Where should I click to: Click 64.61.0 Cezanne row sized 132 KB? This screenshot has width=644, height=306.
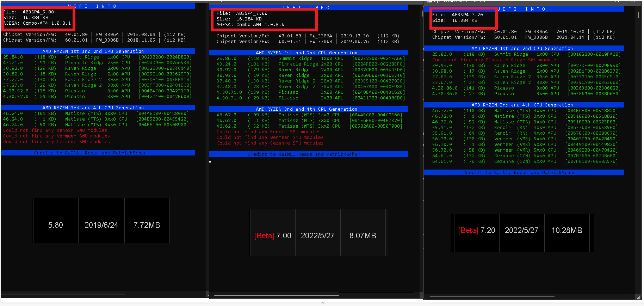click(x=525, y=156)
